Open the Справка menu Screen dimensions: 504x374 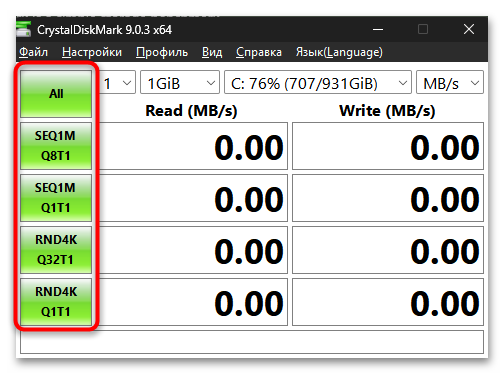tap(259, 52)
